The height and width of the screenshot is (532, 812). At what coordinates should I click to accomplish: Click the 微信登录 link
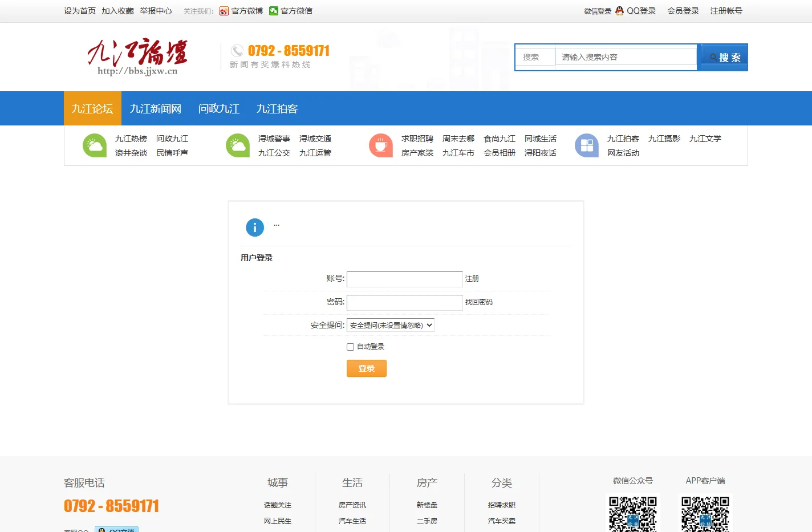tap(598, 11)
